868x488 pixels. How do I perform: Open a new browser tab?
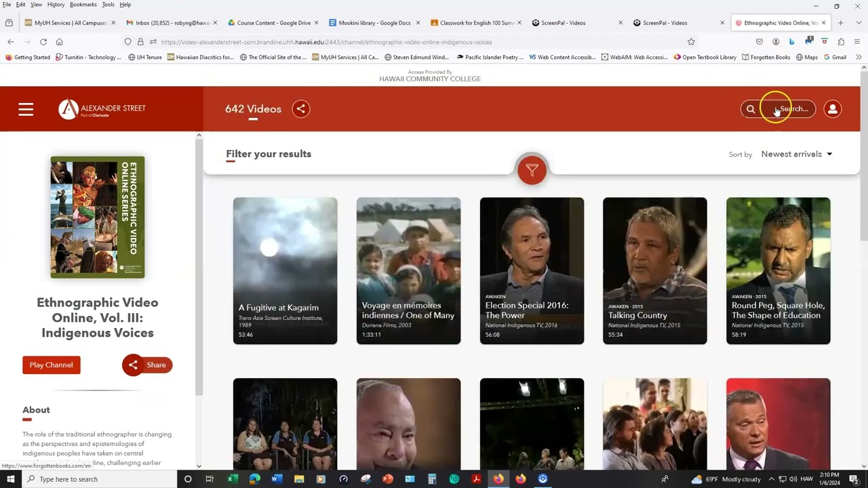tap(840, 22)
